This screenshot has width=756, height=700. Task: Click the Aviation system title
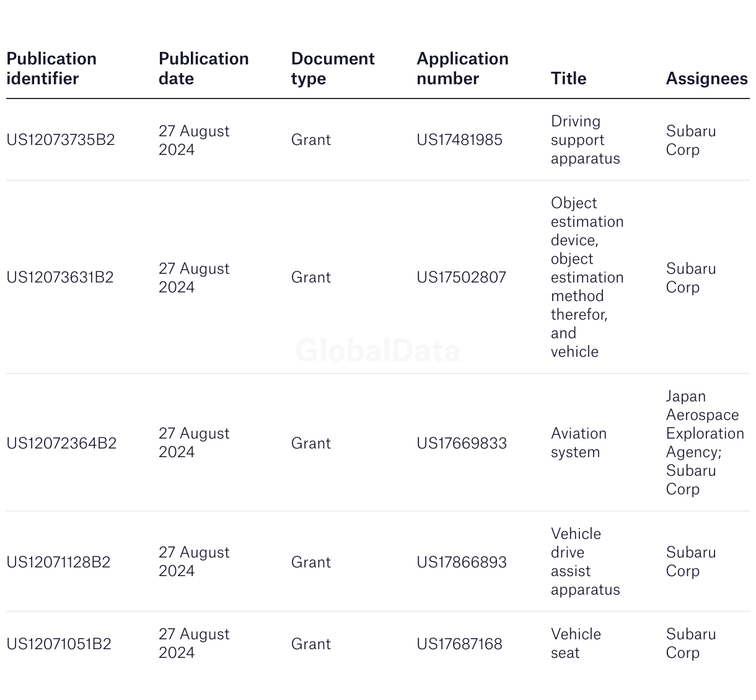[x=578, y=443]
